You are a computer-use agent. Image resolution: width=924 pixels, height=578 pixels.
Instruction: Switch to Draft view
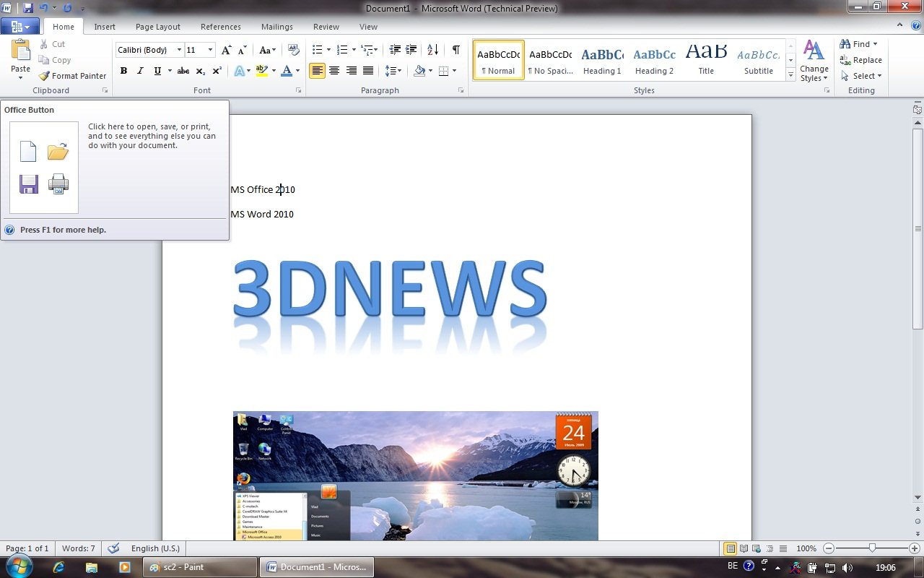(783, 548)
